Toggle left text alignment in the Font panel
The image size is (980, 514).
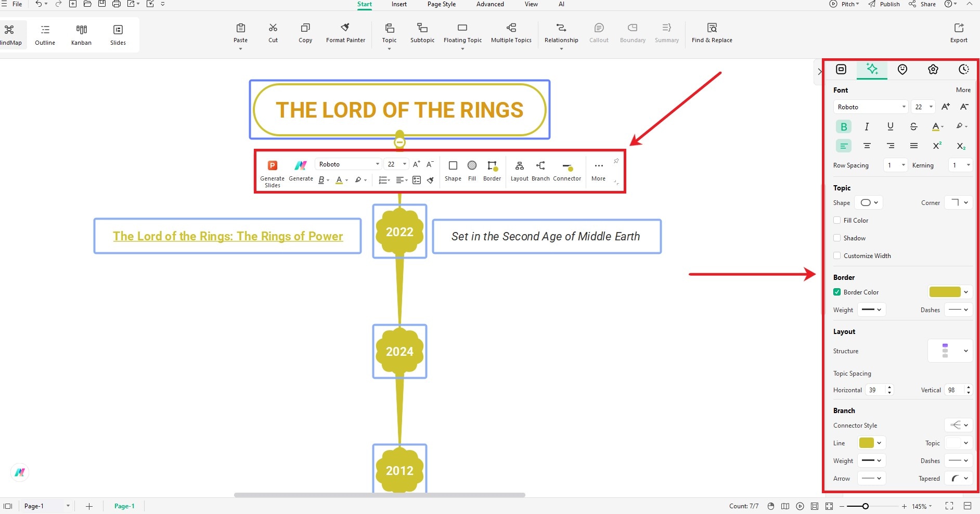[x=844, y=146]
